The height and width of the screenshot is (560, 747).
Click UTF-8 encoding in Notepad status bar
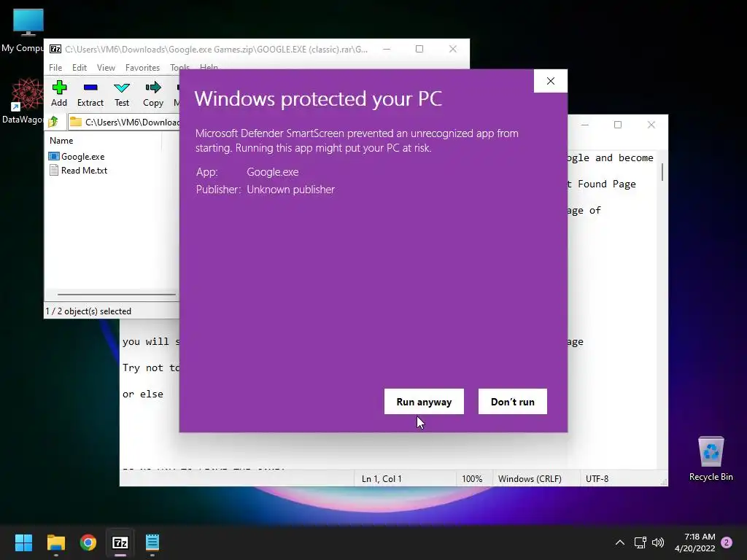(x=597, y=478)
